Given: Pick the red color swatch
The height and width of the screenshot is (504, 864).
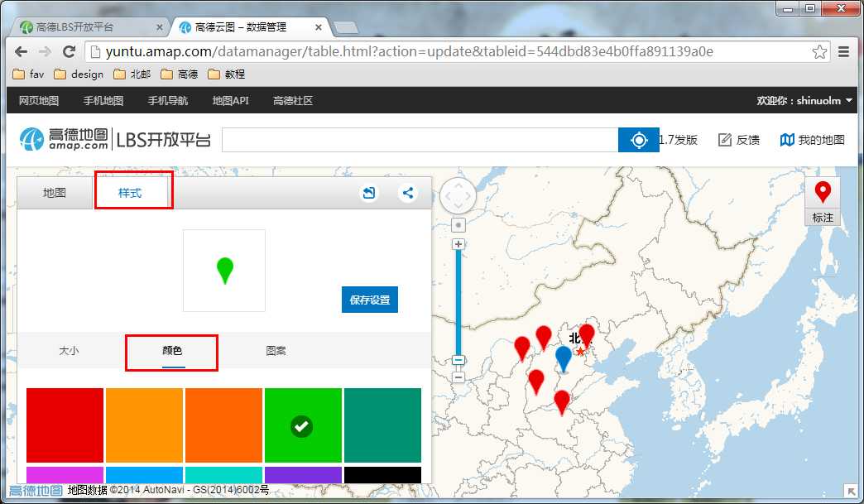Looking at the screenshot, I should click(65, 425).
